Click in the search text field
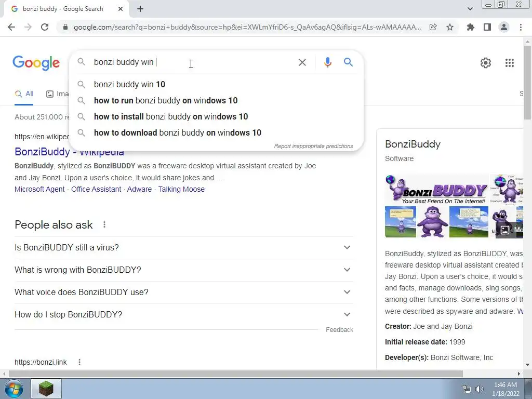 [x=192, y=62]
